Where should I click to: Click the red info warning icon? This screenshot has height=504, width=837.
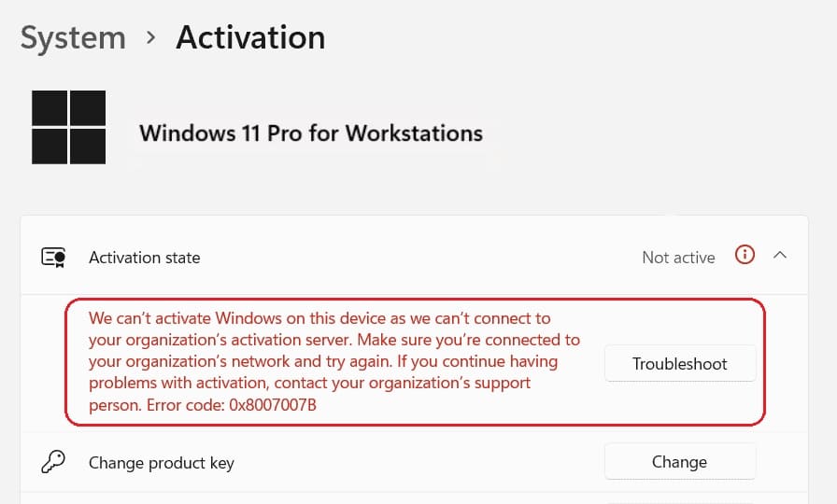point(745,255)
